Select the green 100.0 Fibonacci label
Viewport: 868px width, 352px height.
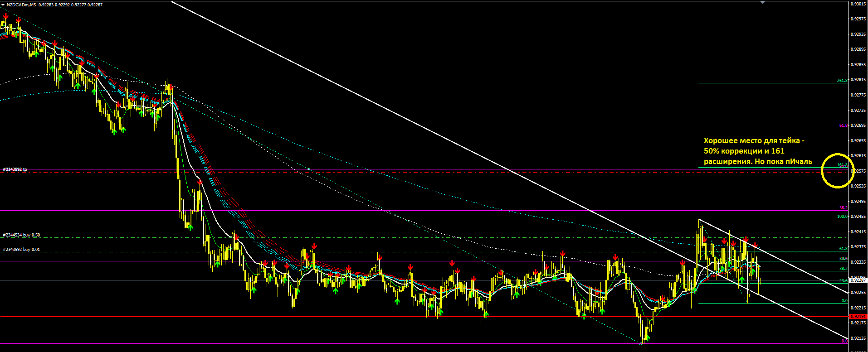(x=842, y=217)
